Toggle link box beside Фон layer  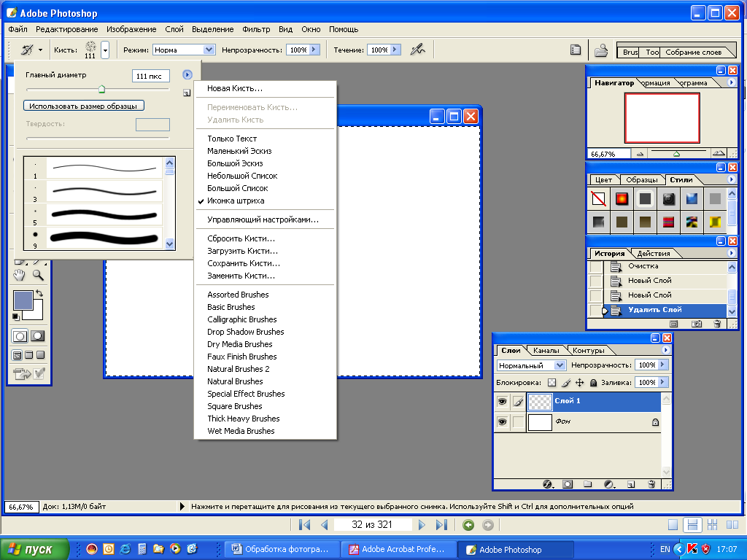519,422
